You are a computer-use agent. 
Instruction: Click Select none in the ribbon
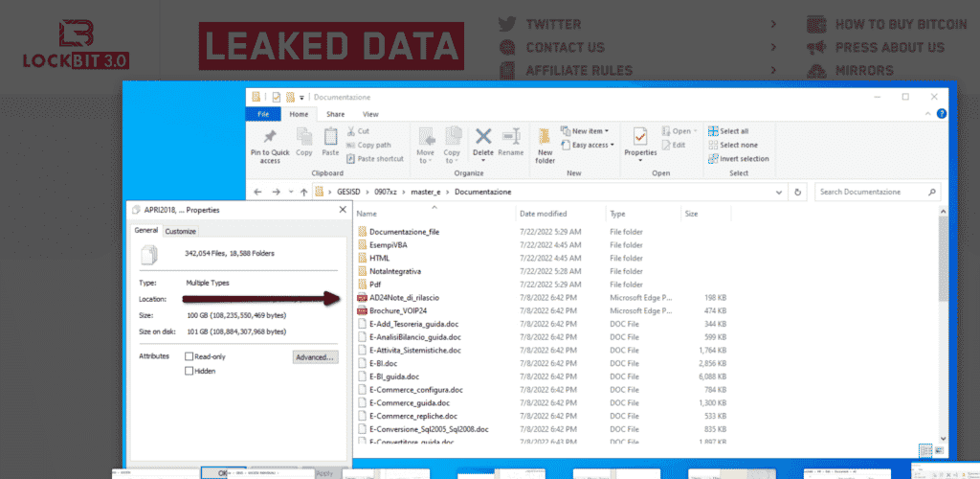point(733,145)
